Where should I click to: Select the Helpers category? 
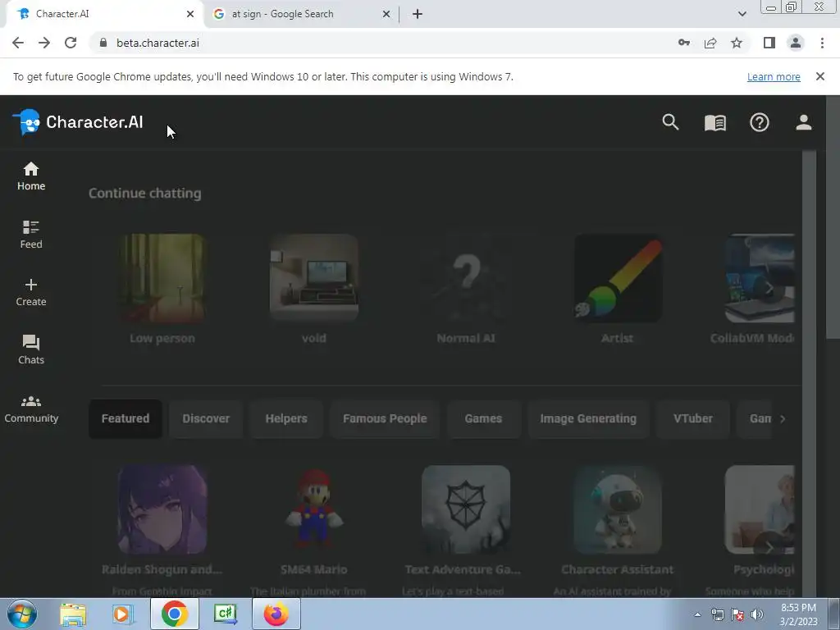(x=286, y=419)
